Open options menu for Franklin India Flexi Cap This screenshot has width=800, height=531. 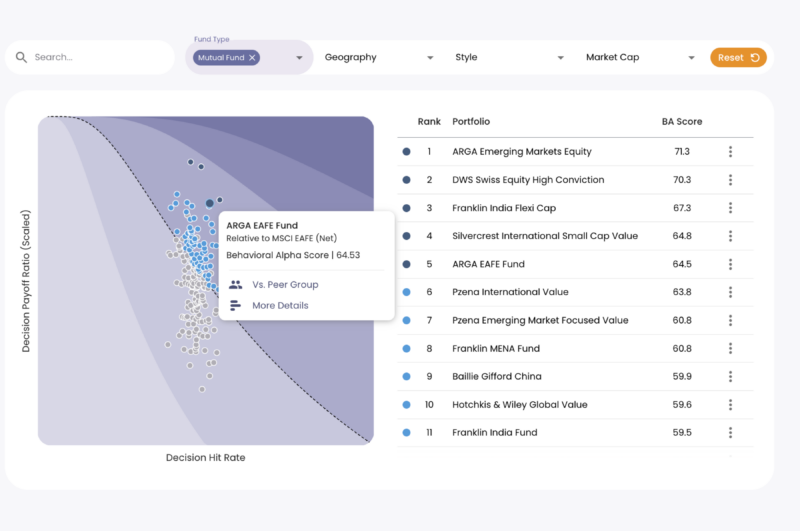point(731,208)
